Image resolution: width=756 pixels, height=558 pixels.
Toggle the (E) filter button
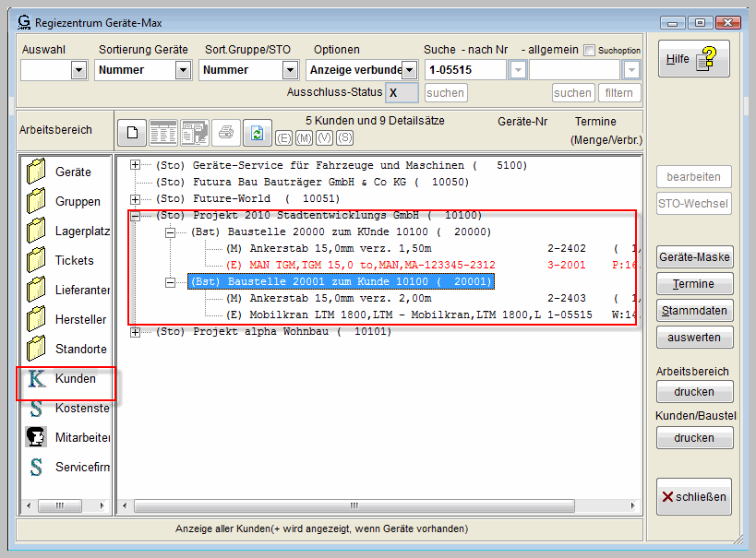click(x=283, y=137)
